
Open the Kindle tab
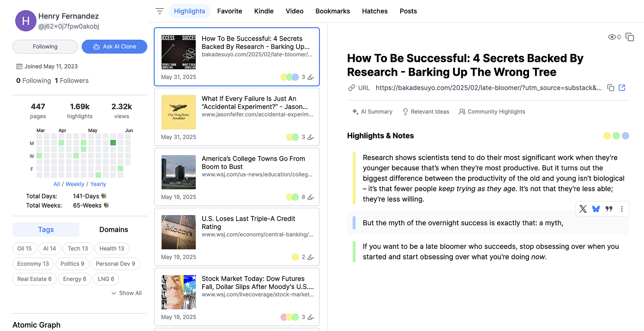point(264,11)
